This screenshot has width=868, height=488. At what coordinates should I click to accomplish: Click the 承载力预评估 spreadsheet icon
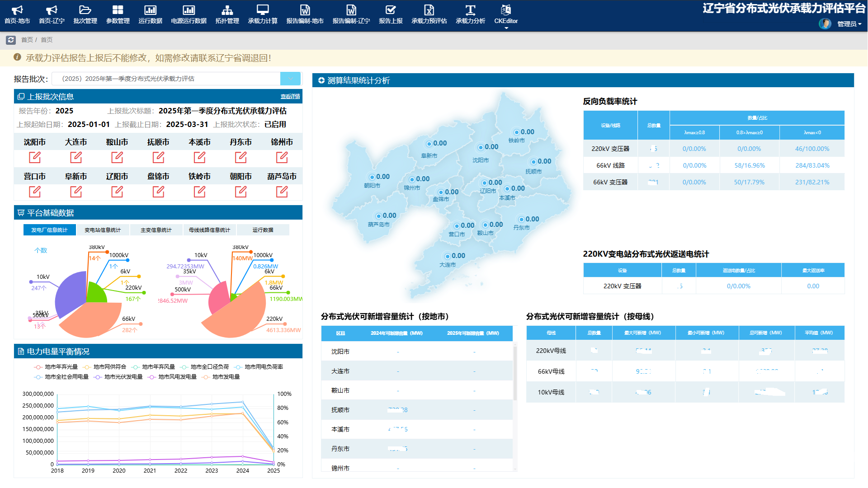coord(429,10)
